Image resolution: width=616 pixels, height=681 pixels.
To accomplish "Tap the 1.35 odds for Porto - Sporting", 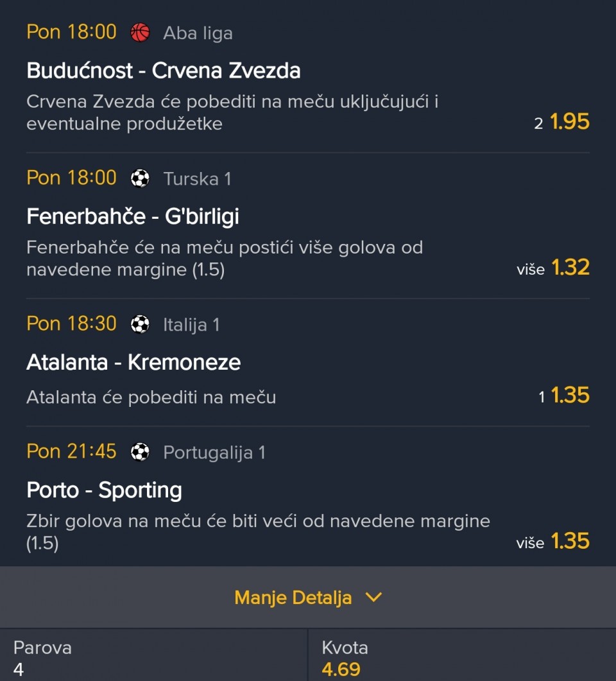I will [570, 541].
